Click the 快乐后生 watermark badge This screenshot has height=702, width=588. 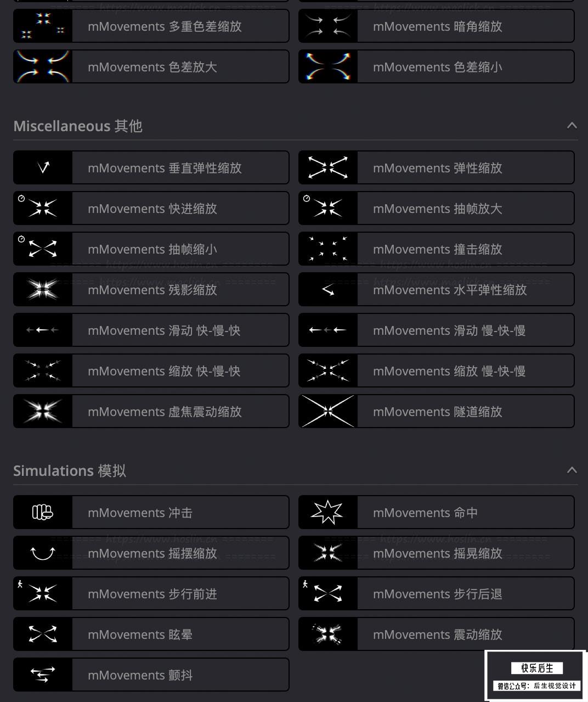point(536,676)
